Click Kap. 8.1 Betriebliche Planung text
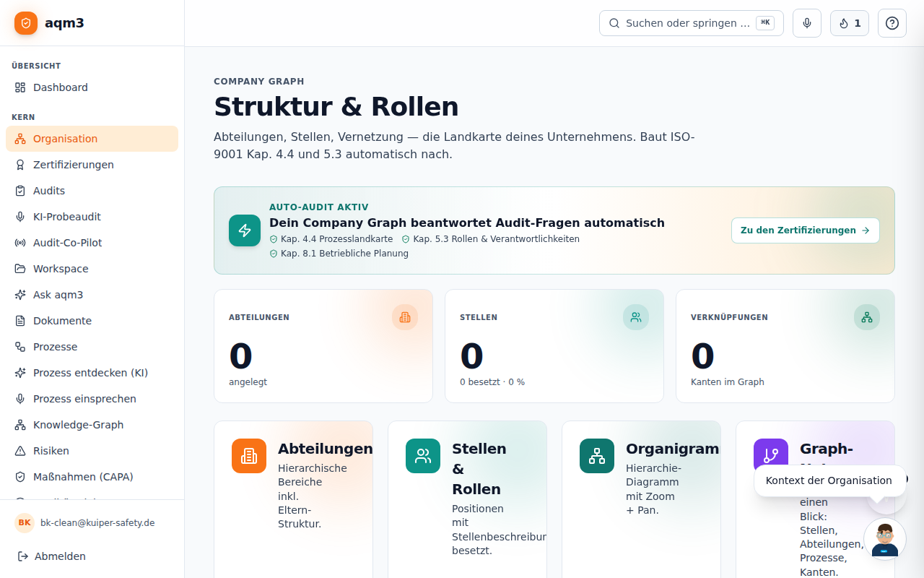The width and height of the screenshot is (924, 578). (345, 254)
